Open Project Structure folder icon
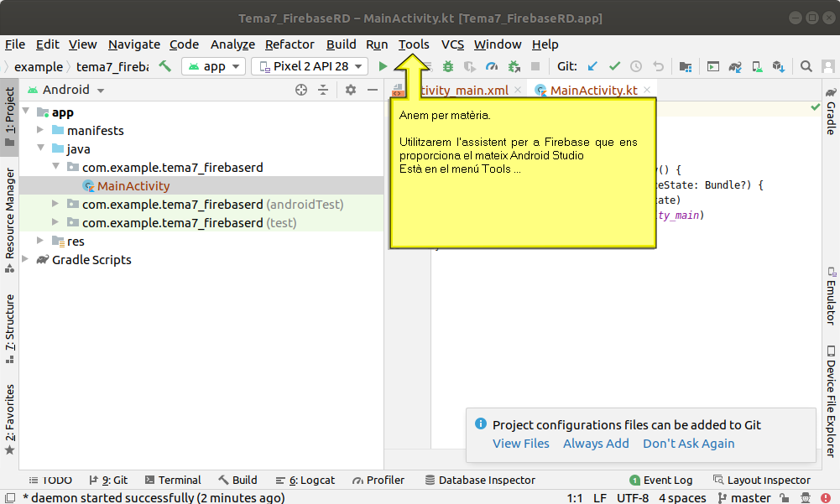Viewport: 840px width, 504px height. [686, 66]
